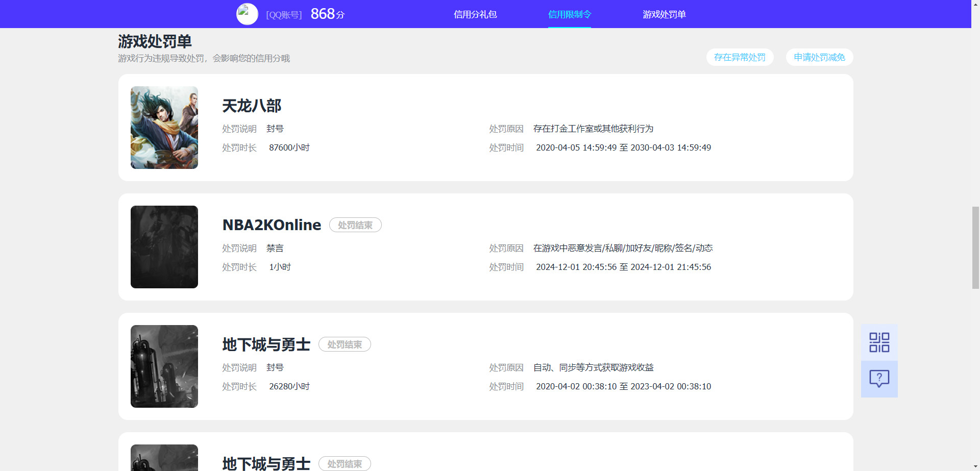
Task: Click the 天龙八部 game cover thumbnail
Action: point(164,128)
